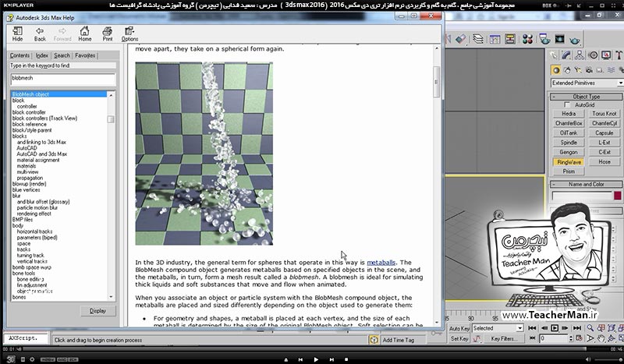Click the 3ds Max Play Animation button
The width and height of the screenshot is (624, 364).
(555, 328)
